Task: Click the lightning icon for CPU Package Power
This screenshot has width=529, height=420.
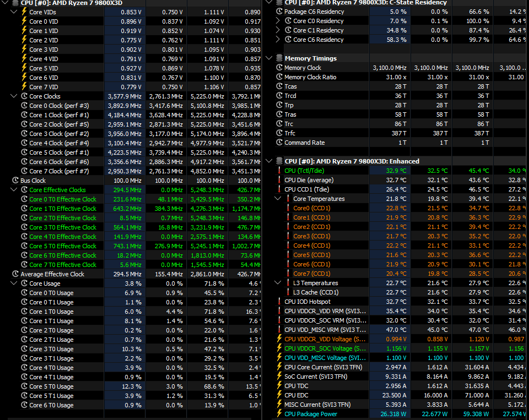Action: pos(279,414)
